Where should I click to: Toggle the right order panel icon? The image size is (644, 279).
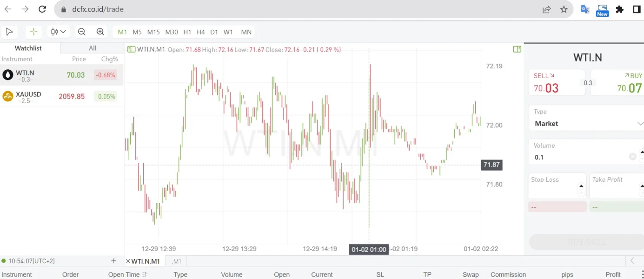click(517, 49)
